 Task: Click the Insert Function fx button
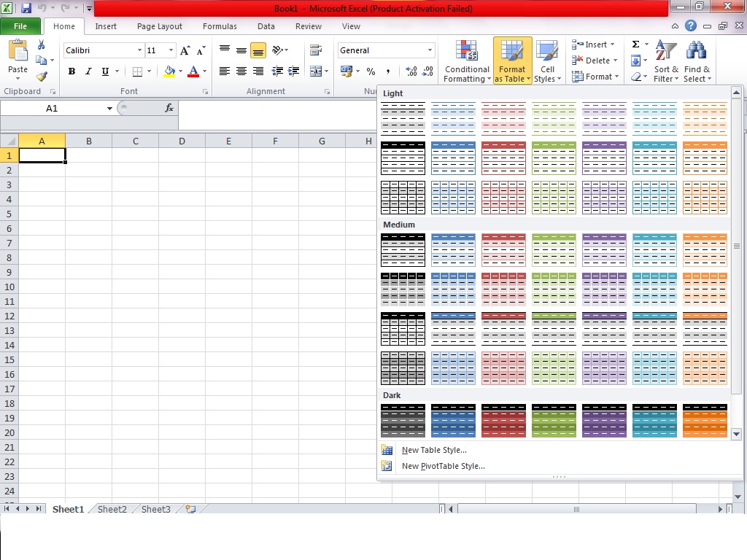(x=169, y=108)
